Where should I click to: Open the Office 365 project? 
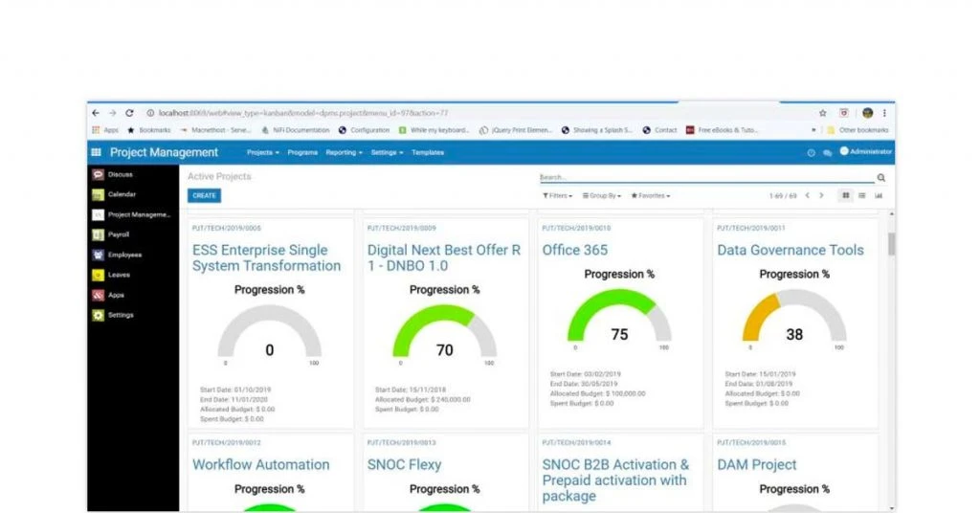pos(574,250)
